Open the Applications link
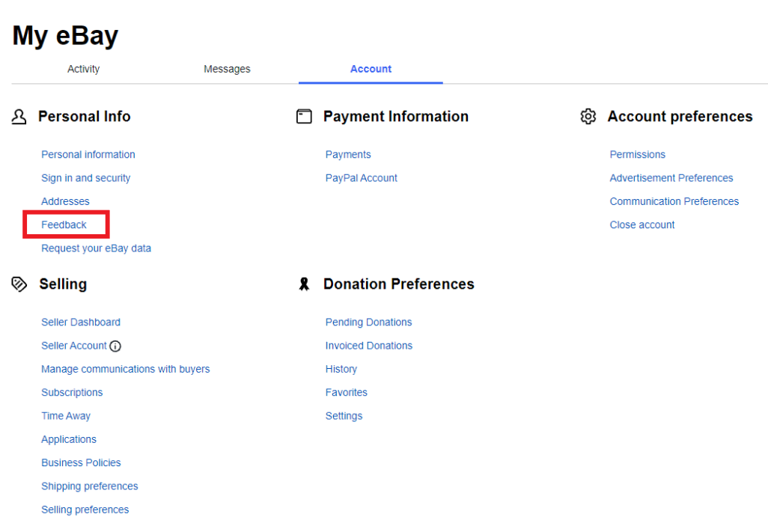Image resolution: width=768 pixels, height=532 pixels. pos(69,440)
